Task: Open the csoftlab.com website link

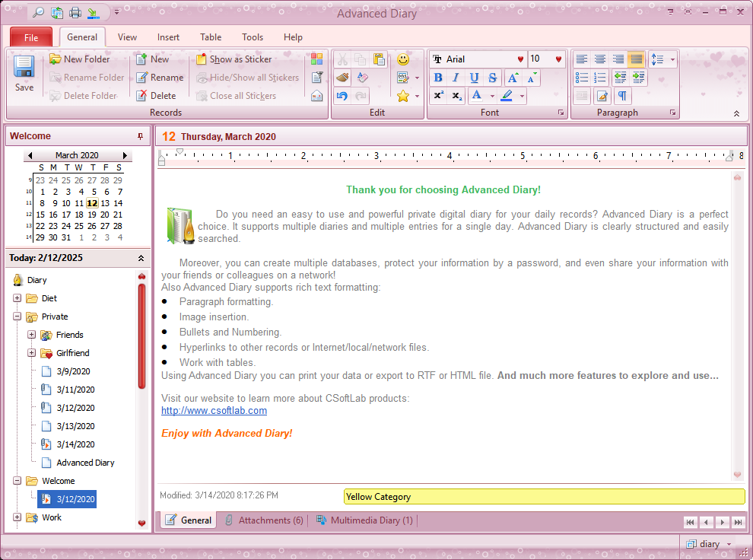Action: click(214, 411)
